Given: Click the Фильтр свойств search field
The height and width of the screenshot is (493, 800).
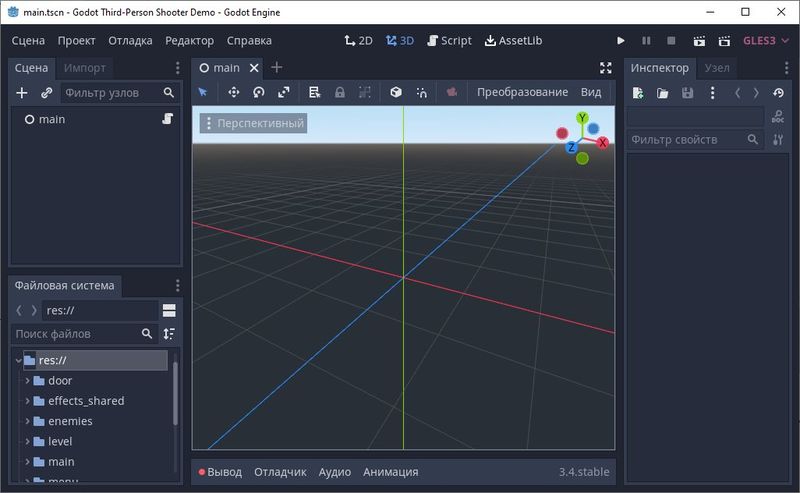Looking at the screenshot, I should [x=694, y=139].
